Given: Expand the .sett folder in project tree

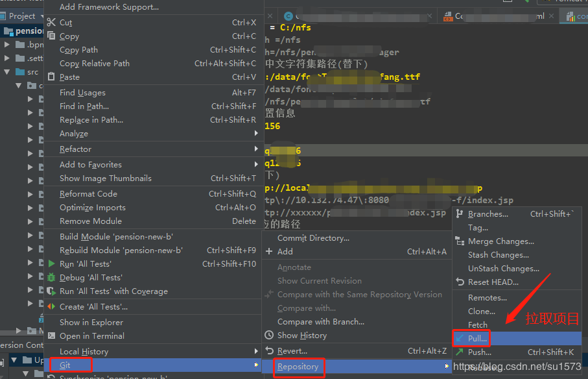Looking at the screenshot, I should [x=6, y=58].
